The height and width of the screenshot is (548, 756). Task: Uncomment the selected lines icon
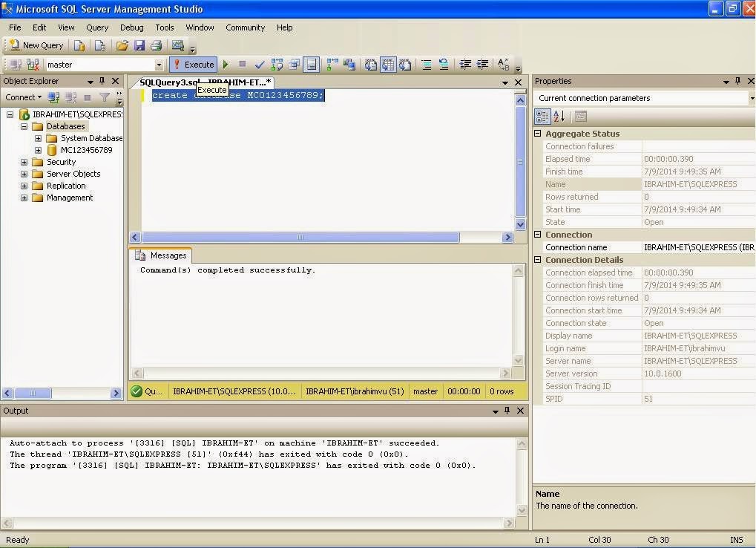443,64
